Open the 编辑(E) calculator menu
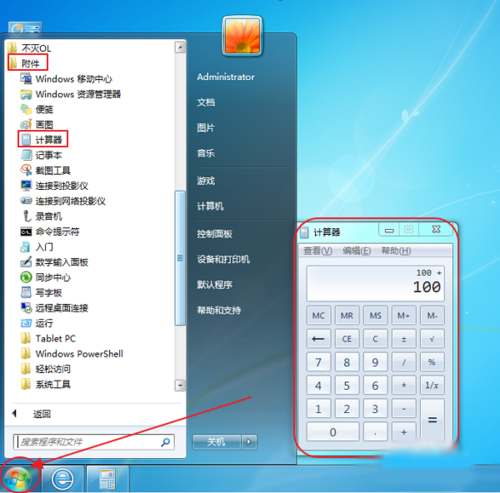Image resolution: width=500 pixels, height=493 pixels. point(357,251)
